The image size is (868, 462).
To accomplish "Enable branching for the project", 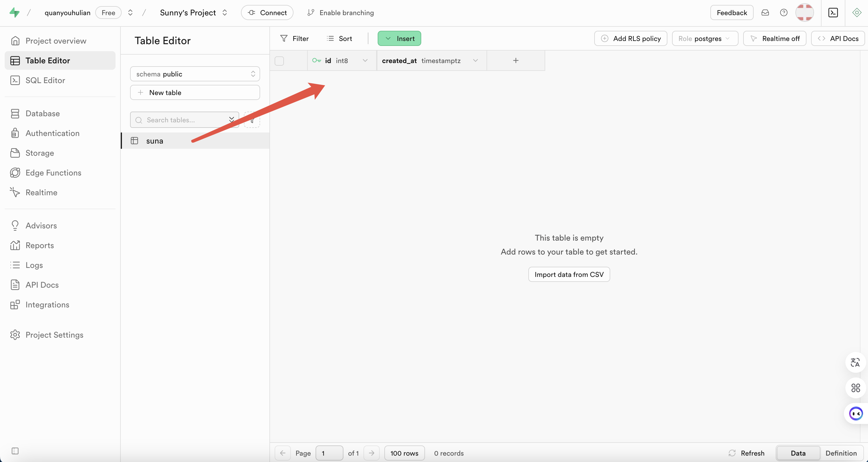I will coord(341,12).
